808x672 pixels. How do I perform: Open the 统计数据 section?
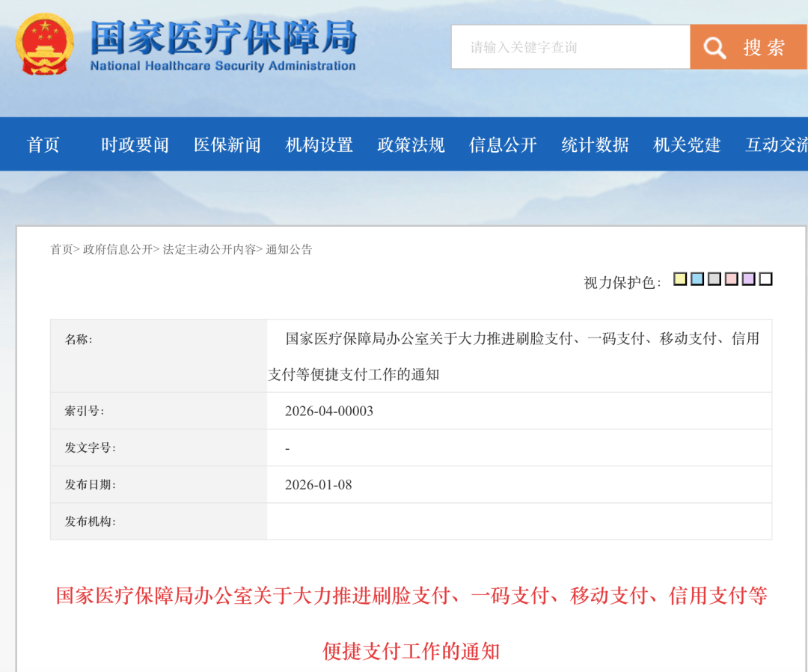coord(596,144)
